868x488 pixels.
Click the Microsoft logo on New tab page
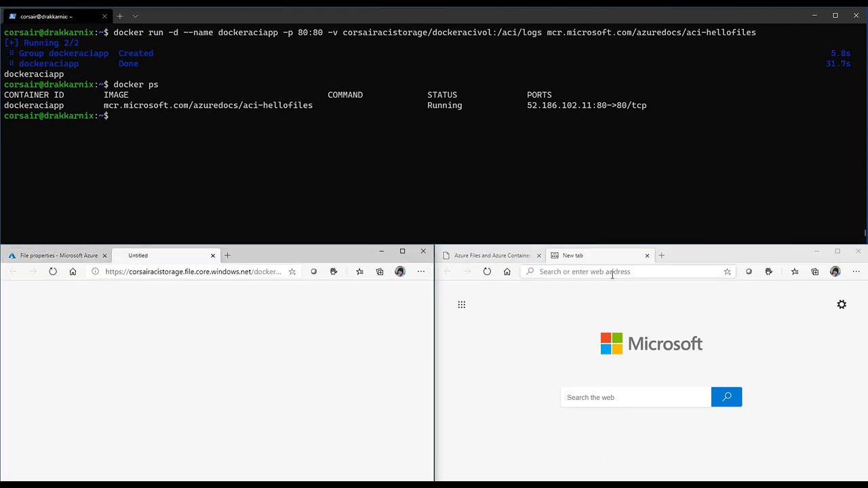click(x=651, y=344)
